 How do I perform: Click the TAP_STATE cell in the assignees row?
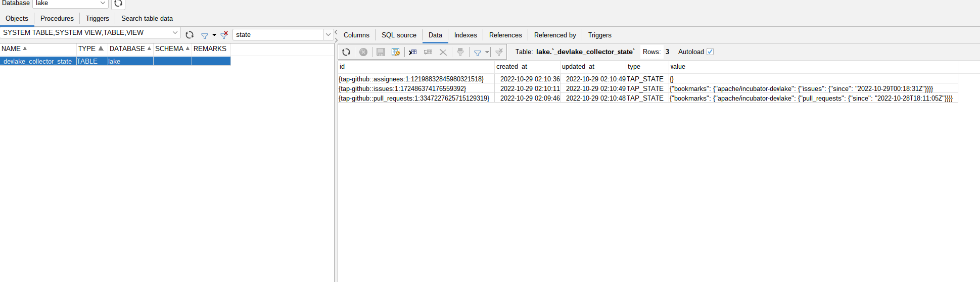(x=647, y=79)
